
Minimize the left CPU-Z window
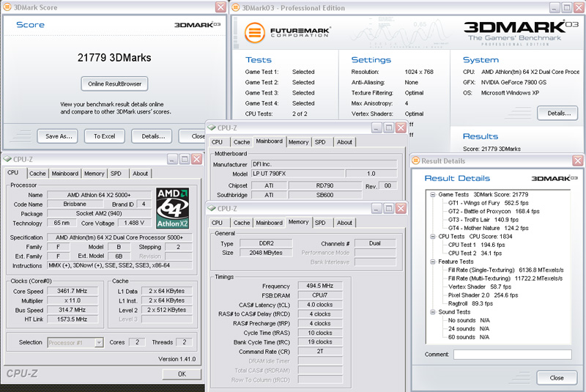pyautogui.click(x=172, y=160)
